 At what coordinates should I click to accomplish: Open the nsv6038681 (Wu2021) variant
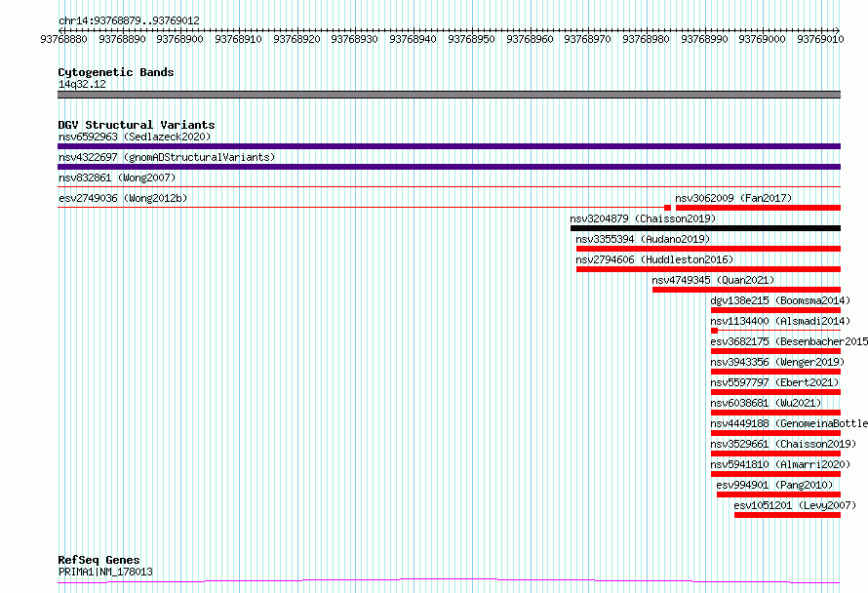coord(767,403)
